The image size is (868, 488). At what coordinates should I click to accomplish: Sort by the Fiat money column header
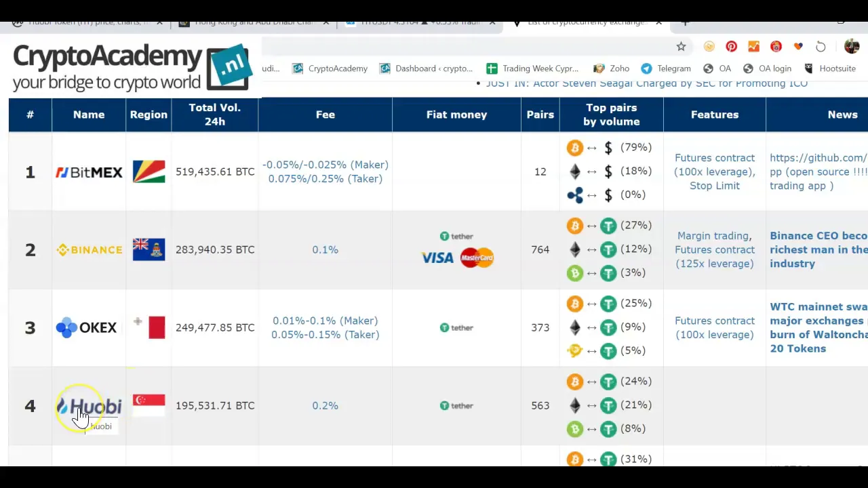point(457,115)
